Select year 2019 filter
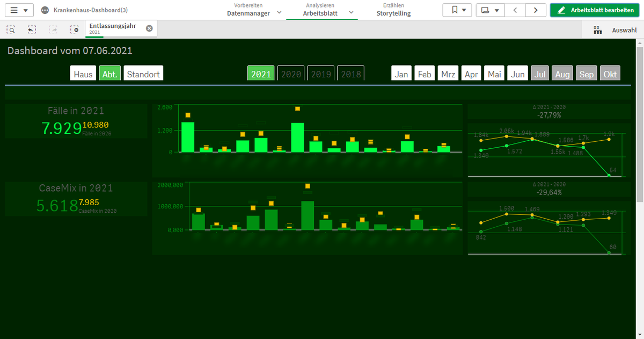This screenshot has height=339, width=644. pos(321,74)
